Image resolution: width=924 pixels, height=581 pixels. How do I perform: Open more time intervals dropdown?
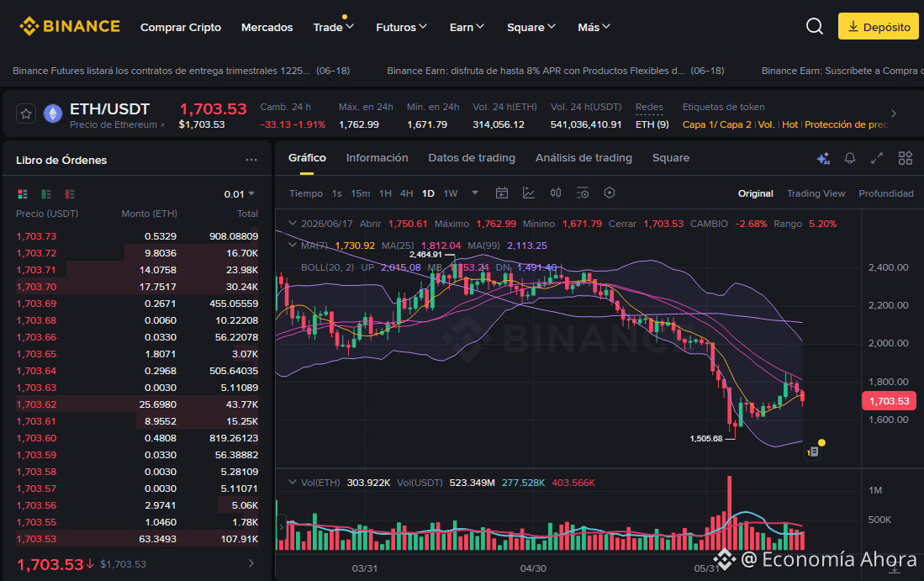coord(475,193)
